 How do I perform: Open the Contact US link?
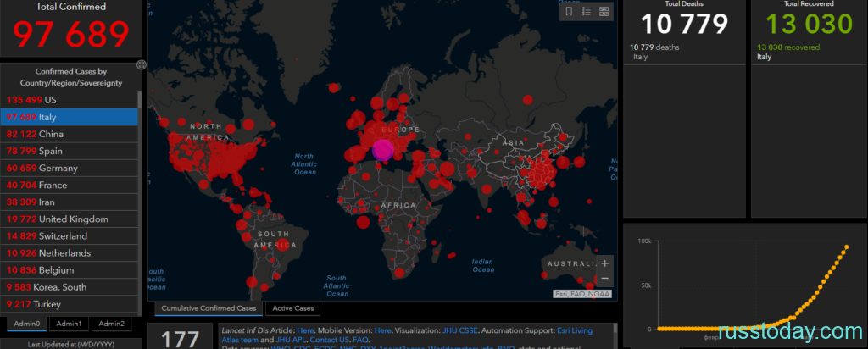tap(329, 340)
